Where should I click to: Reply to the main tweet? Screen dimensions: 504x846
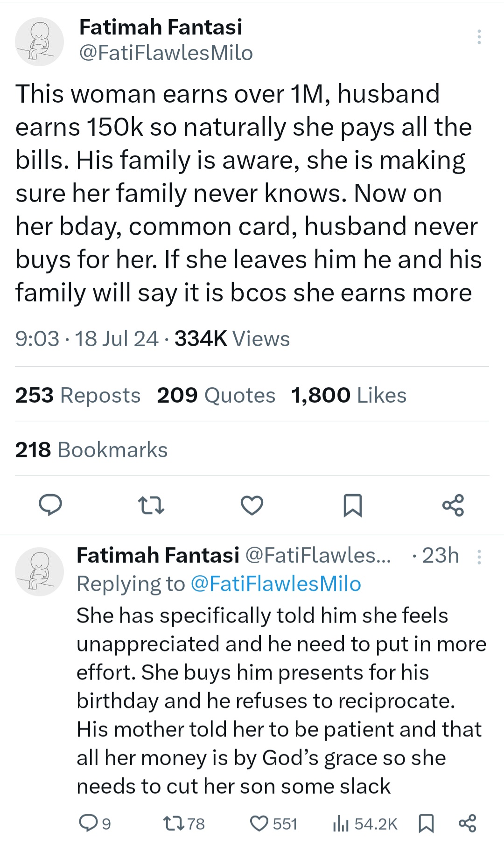pyautogui.click(x=50, y=505)
